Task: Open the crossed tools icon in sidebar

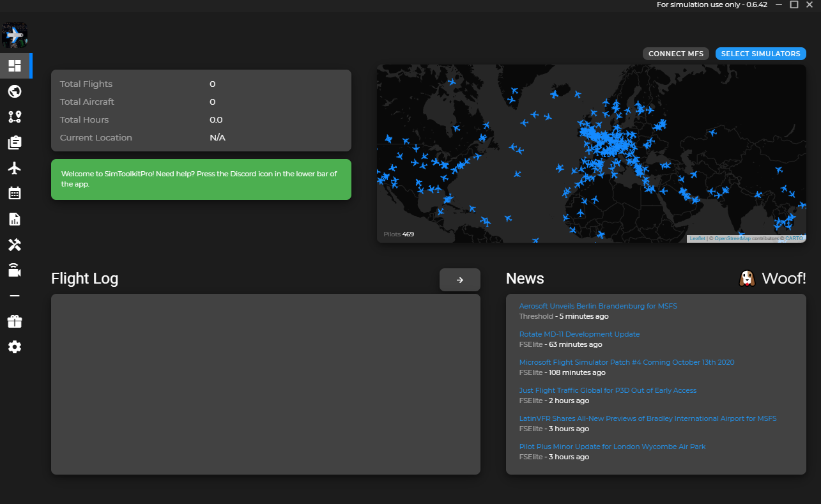Action: click(15, 245)
